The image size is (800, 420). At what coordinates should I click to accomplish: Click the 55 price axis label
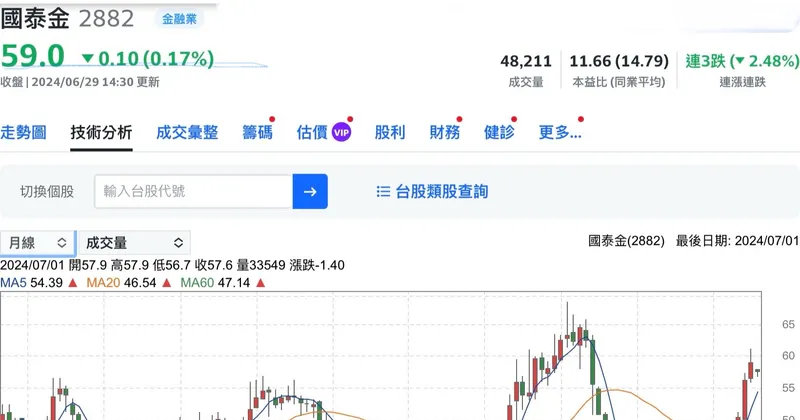(x=788, y=388)
